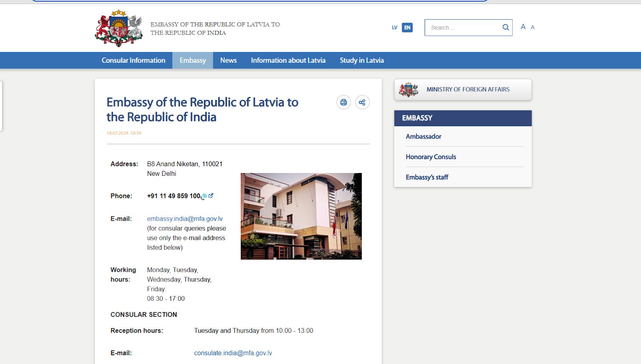Increase text size with large A

pyautogui.click(x=523, y=27)
